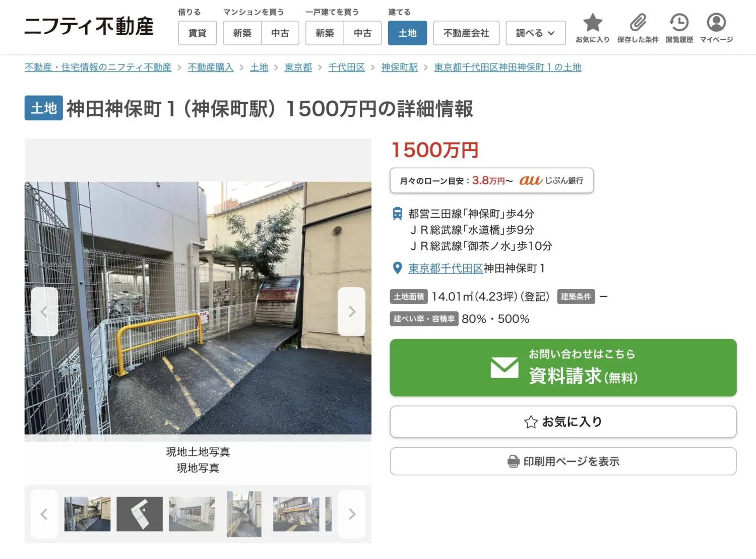Select the 土地 tab in header
This screenshot has height=559, width=756.
tap(407, 33)
